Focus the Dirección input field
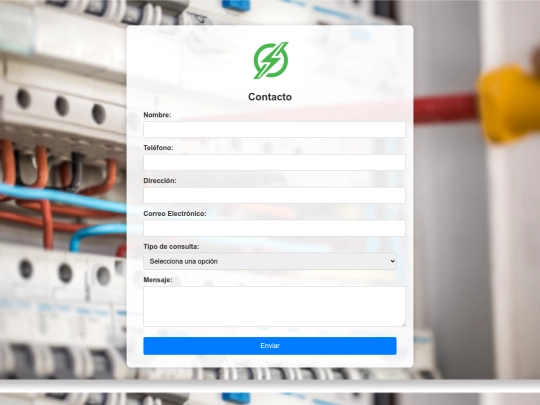This screenshot has height=405, width=540. click(274, 195)
